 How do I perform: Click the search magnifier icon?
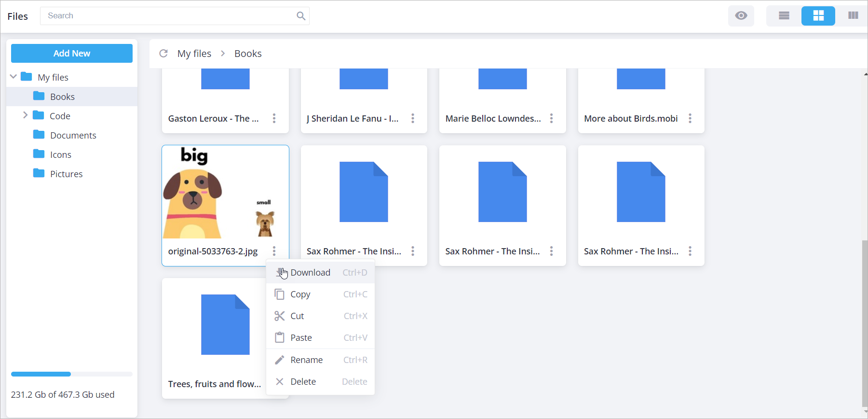[x=301, y=16]
